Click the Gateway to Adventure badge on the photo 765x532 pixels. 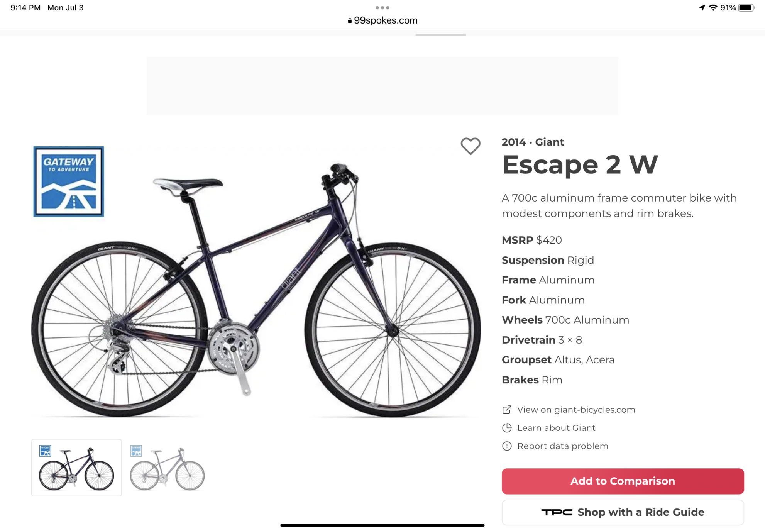tap(68, 181)
